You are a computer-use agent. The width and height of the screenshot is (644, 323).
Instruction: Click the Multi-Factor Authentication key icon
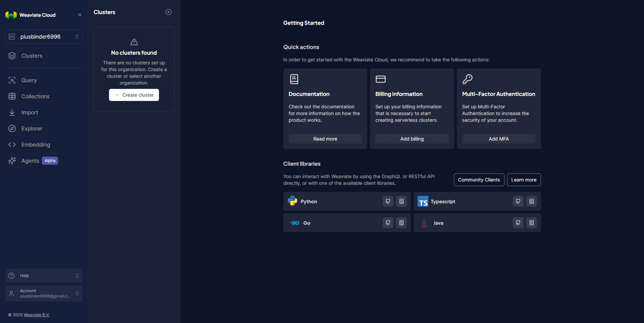tap(468, 79)
